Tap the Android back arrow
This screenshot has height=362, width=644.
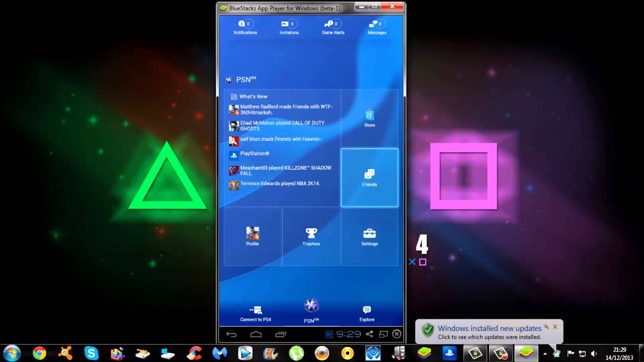(231, 334)
